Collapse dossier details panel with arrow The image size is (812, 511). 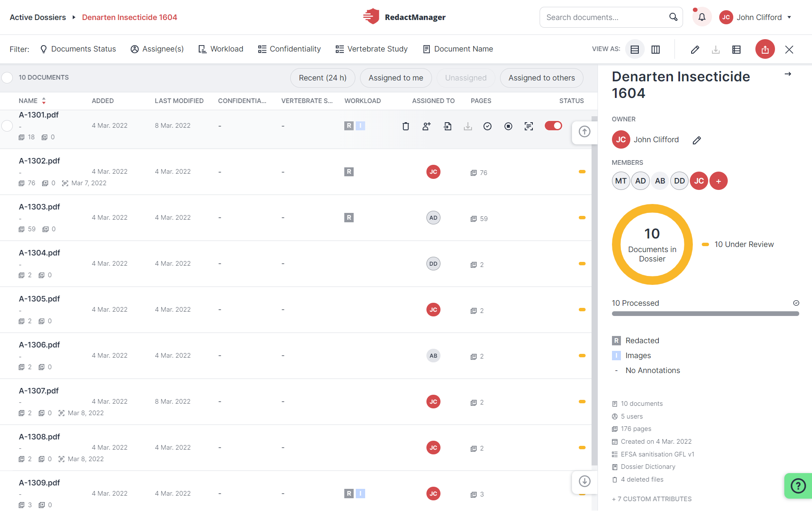pyautogui.click(x=788, y=74)
